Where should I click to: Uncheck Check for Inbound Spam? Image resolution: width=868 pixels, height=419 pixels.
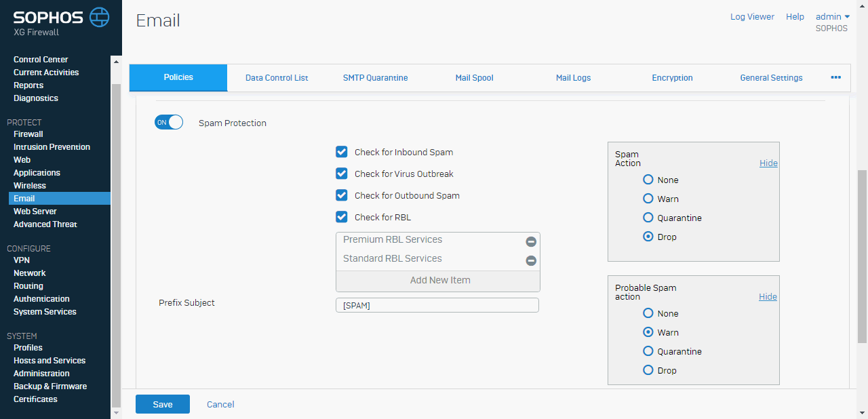pos(342,153)
